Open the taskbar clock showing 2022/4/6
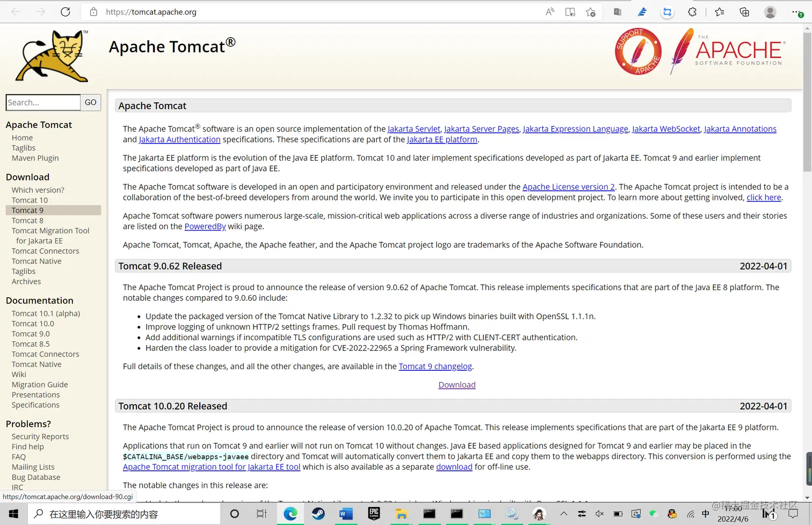The image size is (812, 525). [733, 514]
